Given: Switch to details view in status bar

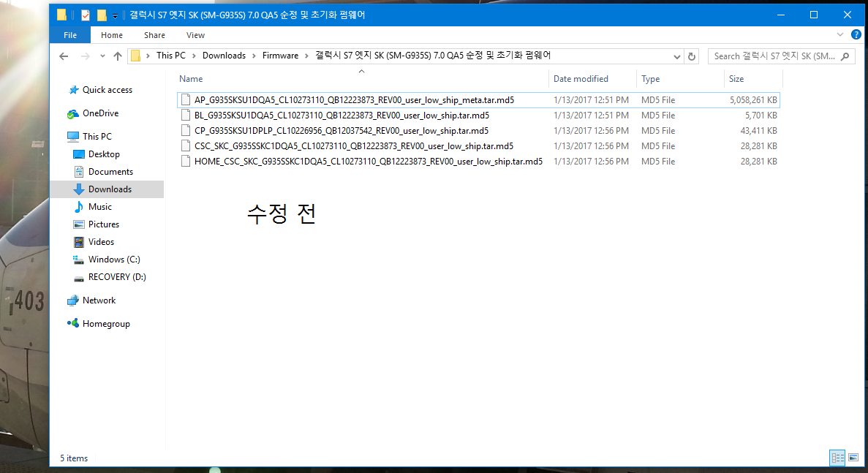Looking at the screenshot, I should click(838, 458).
